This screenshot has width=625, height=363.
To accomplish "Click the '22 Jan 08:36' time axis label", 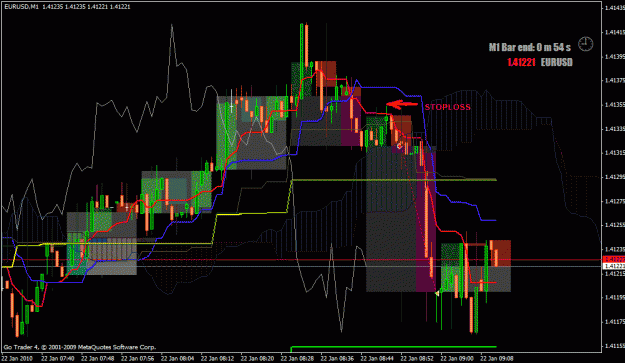I will click(337, 358).
